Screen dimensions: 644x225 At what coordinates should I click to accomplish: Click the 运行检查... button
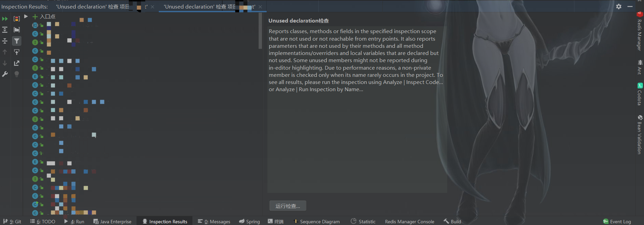click(288, 206)
